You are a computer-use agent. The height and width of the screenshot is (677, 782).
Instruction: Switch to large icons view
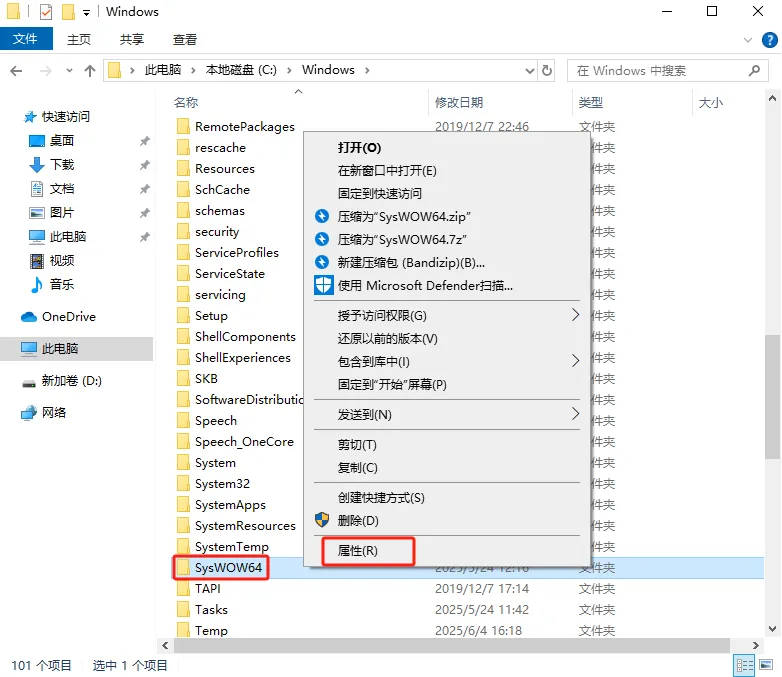(766, 665)
